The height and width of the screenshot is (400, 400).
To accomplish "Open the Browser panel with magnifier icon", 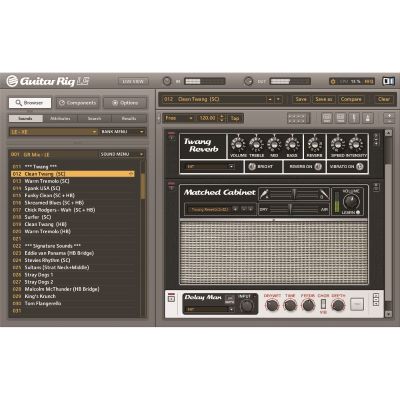I will click(x=30, y=103).
